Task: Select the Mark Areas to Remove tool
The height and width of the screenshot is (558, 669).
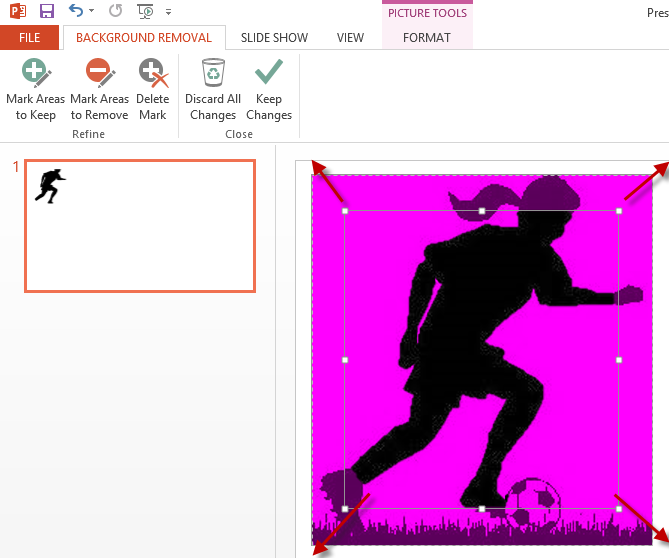Action: (99, 89)
